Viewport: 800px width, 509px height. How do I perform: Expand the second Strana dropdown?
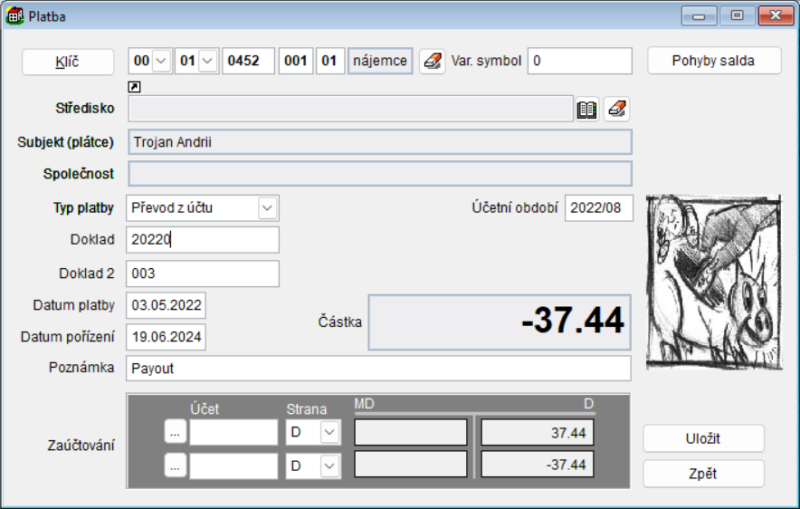pyautogui.click(x=330, y=466)
